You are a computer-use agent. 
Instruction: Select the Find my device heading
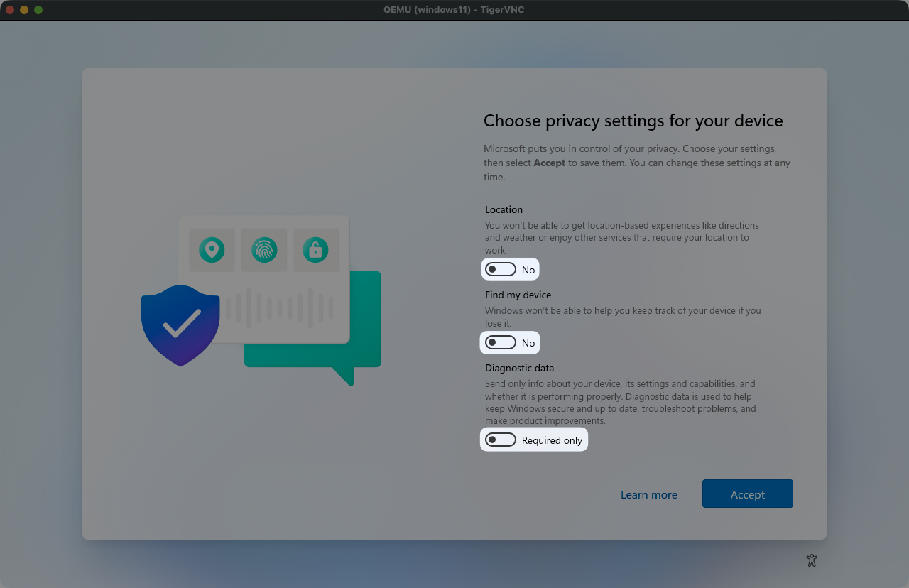pyautogui.click(x=518, y=295)
